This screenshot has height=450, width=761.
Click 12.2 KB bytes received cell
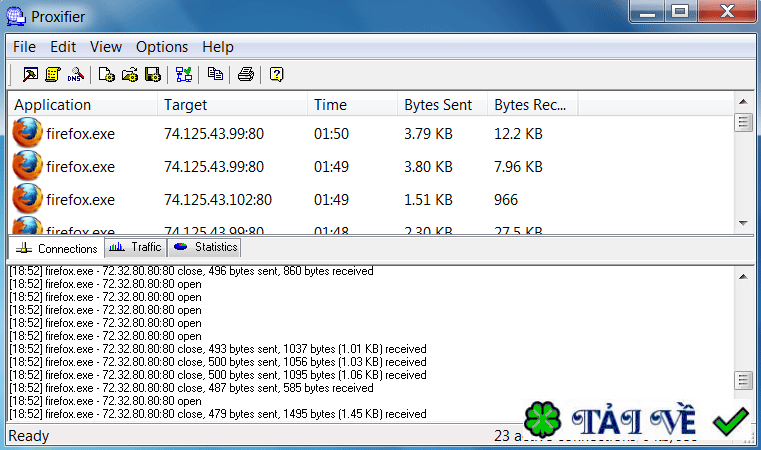[518, 133]
